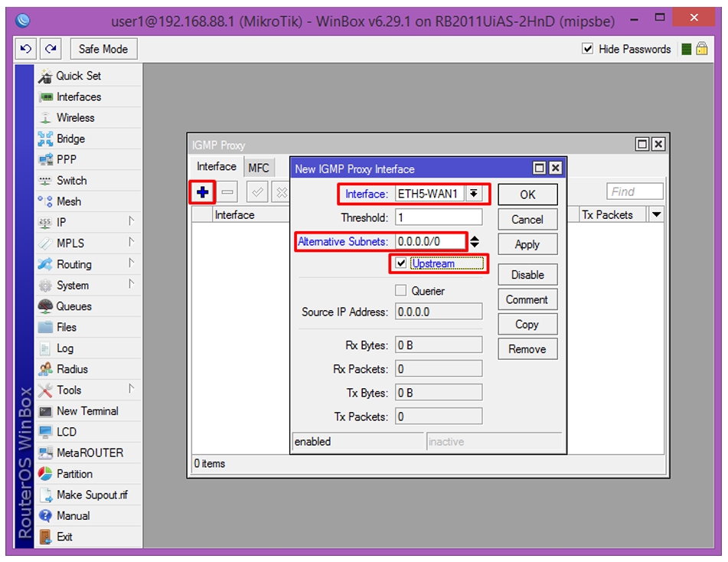The width and height of the screenshot is (728, 562).
Task: Enable the Querier checkbox
Action: [x=400, y=291]
